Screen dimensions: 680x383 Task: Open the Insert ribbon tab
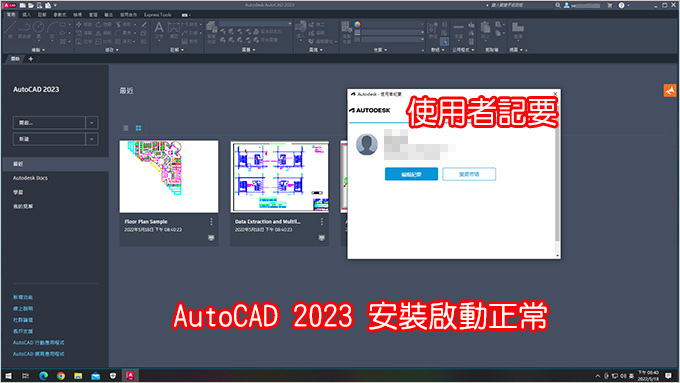26,15
